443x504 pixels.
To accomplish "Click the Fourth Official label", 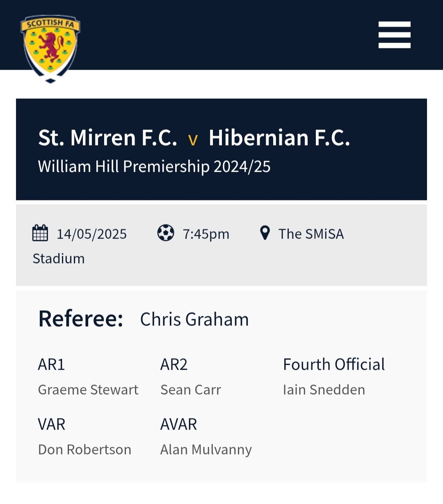I will (x=334, y=364).
